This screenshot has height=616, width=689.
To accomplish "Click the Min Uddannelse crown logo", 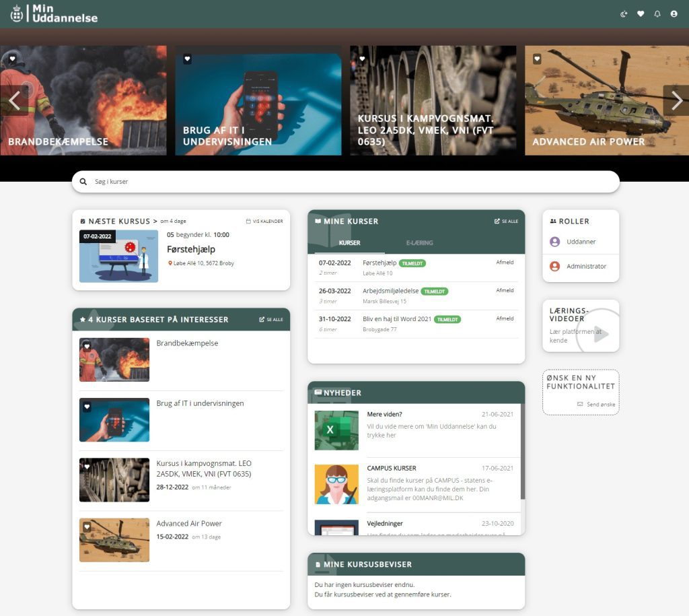I will click(x=17, y=13).
